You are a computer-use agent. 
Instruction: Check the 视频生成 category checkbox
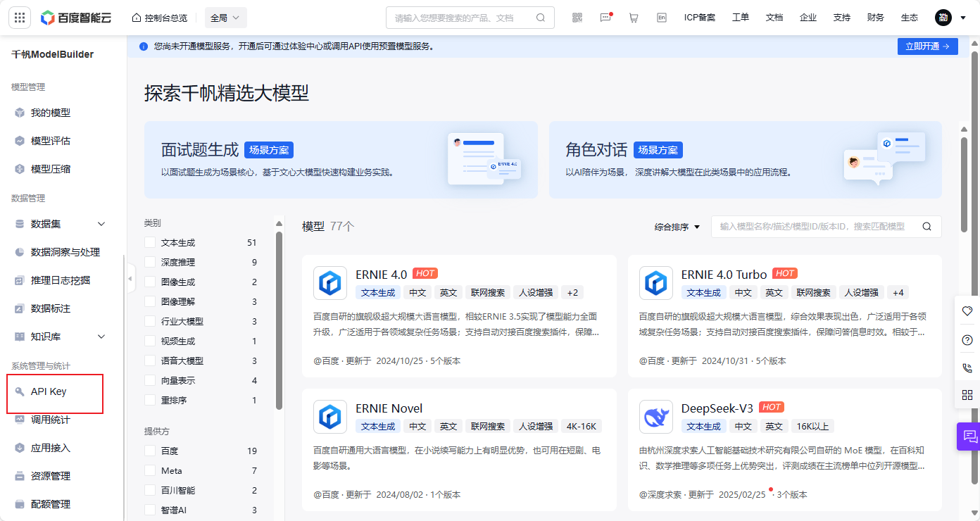point(149,341)
